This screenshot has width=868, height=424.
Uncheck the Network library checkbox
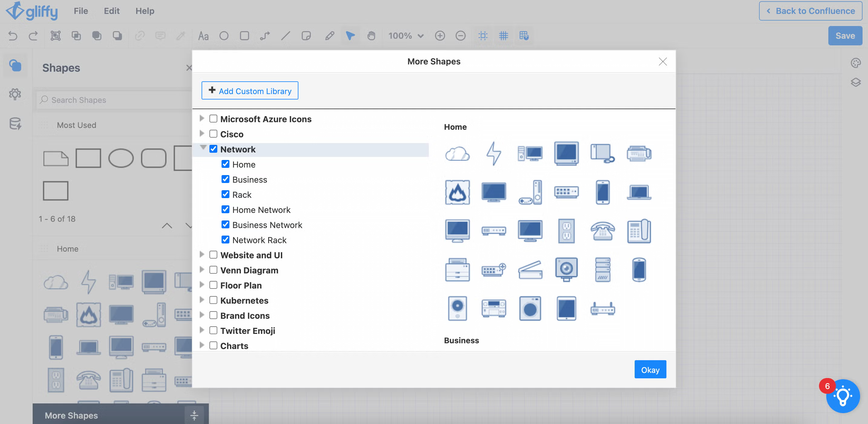coord(213,149)
